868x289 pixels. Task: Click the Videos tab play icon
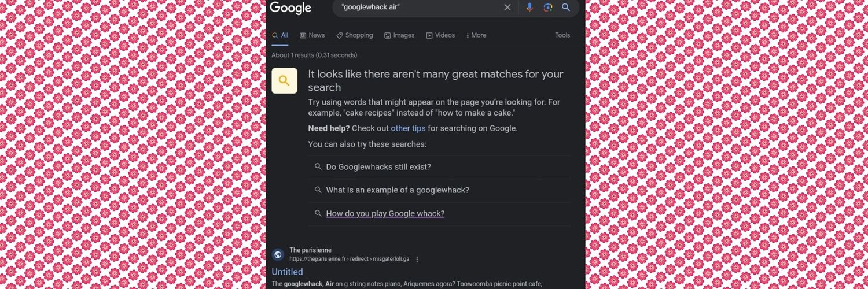coord(429,35)
